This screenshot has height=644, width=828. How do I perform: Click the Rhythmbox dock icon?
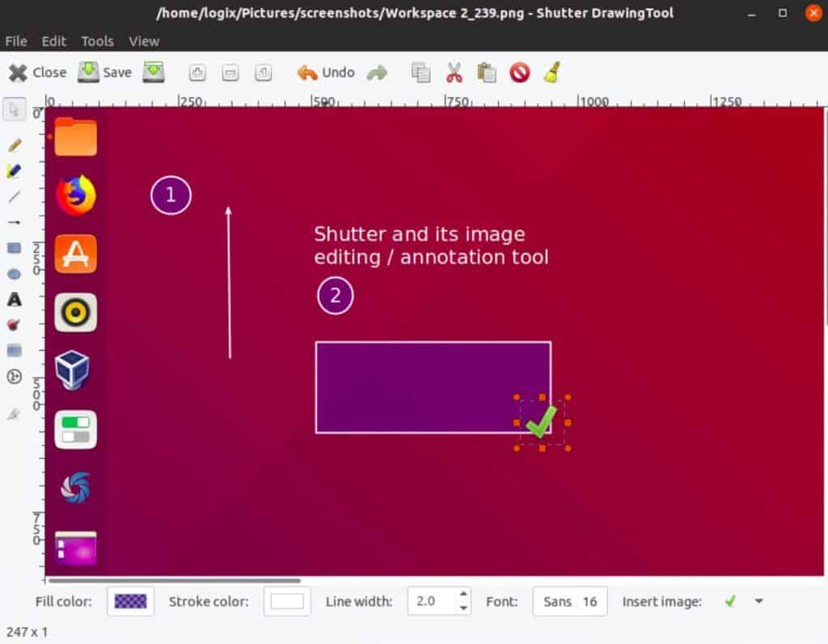[x=75, y=313]
